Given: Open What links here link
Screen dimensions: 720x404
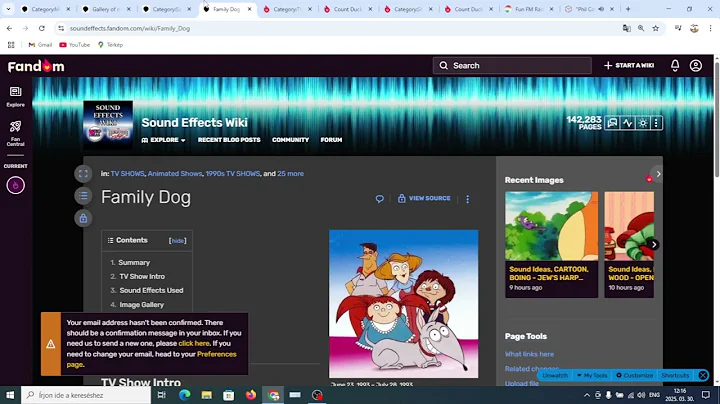Looking at the screenshot, I should (x=529, y=354).
